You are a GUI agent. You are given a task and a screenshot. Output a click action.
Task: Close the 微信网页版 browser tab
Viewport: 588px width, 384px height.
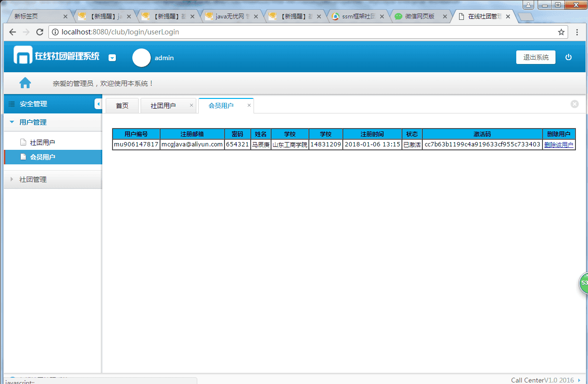(x=445, y=16)
